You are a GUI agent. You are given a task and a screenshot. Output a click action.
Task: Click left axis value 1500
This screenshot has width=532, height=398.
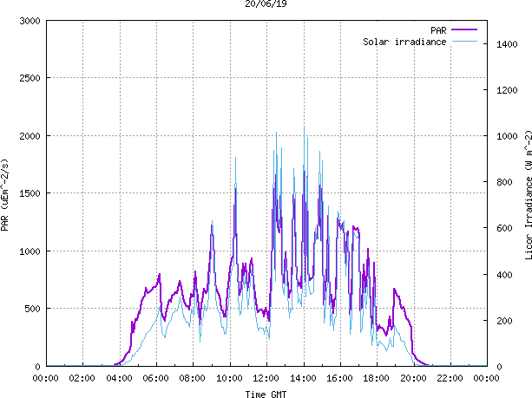pos(30,193)
